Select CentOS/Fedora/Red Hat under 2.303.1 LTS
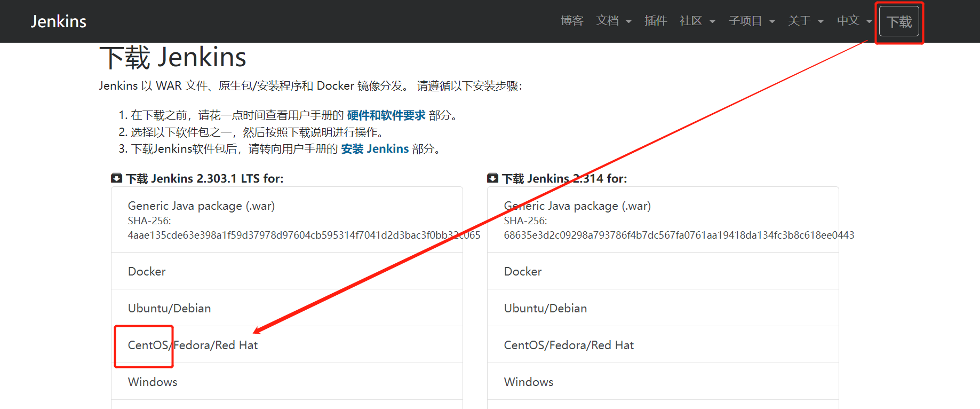The width and height of the screenshot is (980, 409). (287, 345)
